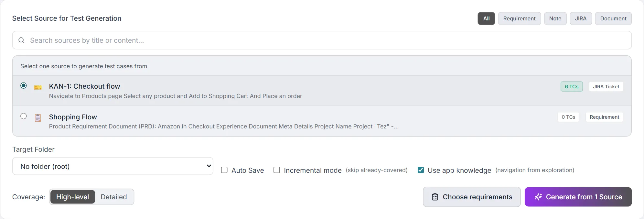Click Select one source to generate text

point(84,66)
